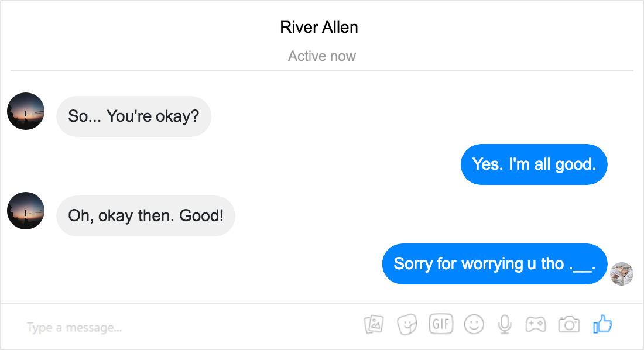Select the 'So... You're okay?' message bubble
The image size is (644, 350).
(133, 116)
